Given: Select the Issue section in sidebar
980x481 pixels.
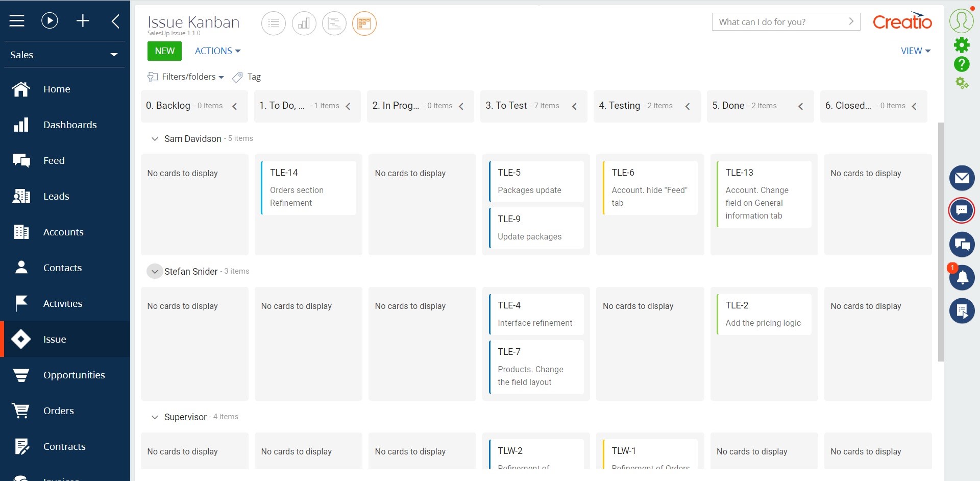Looking at the screenshot, I should [55, 339].
